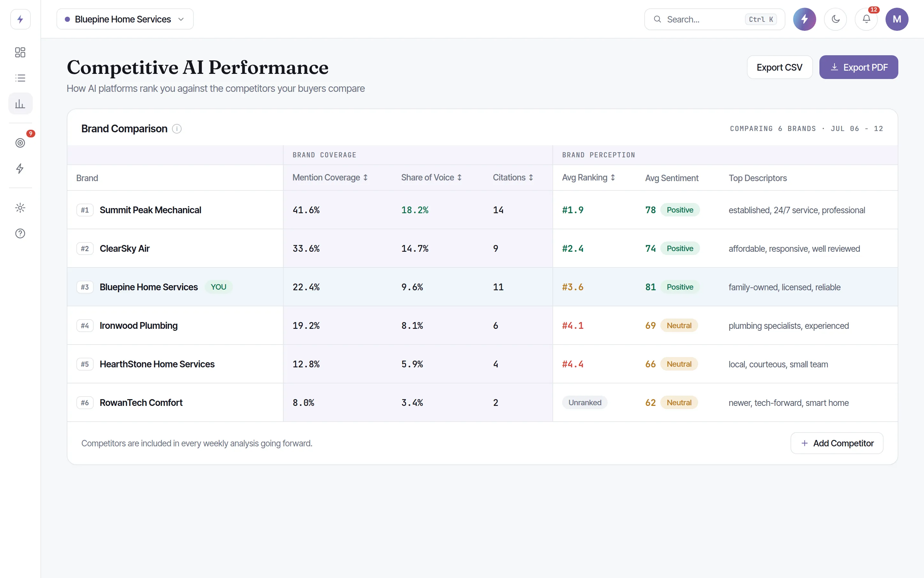The image size is (924, 578).
Task: Click Bluepine's #3.6 average ranking
Action: pyautogui.click(x=573, y=287)
